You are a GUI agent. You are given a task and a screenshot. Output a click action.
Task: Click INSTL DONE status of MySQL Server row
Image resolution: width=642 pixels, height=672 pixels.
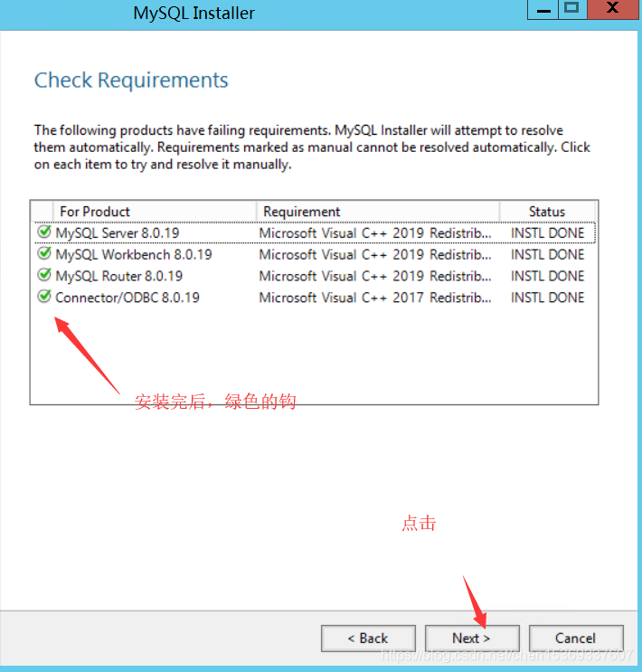pyautogui.click(x=547, y=233)
